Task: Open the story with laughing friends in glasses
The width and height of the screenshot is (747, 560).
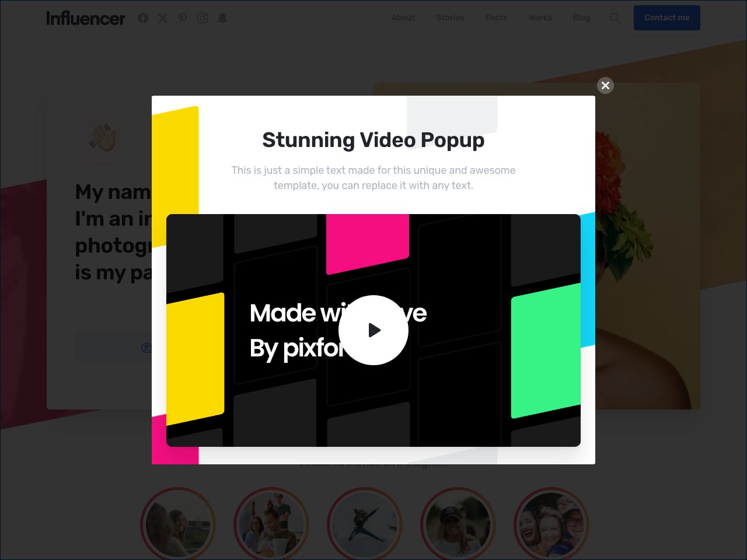Action: pyautogui.click(x=551, y=525)
